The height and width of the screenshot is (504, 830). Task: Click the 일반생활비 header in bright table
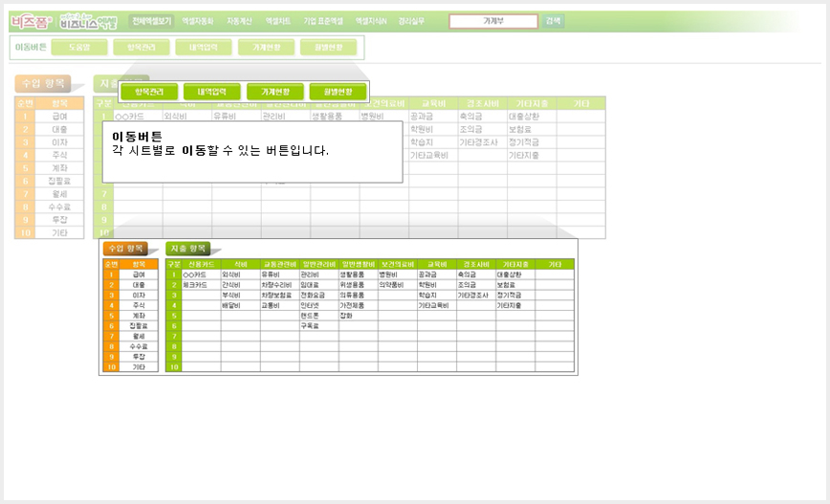(x=358, y=264)
